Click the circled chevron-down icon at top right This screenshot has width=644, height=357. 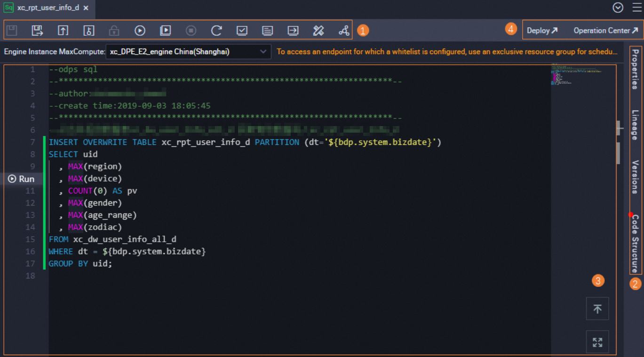pyautogui.click(x=618, y=8)
